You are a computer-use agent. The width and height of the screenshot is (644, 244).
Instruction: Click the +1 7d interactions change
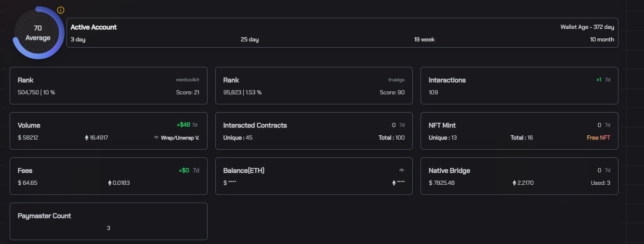click(x=603, y=80)
